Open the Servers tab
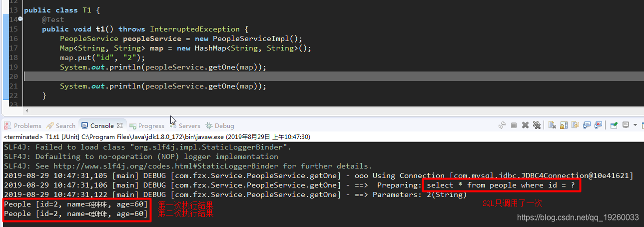This screenshot has height=227, width=644. tap(185, 125)
